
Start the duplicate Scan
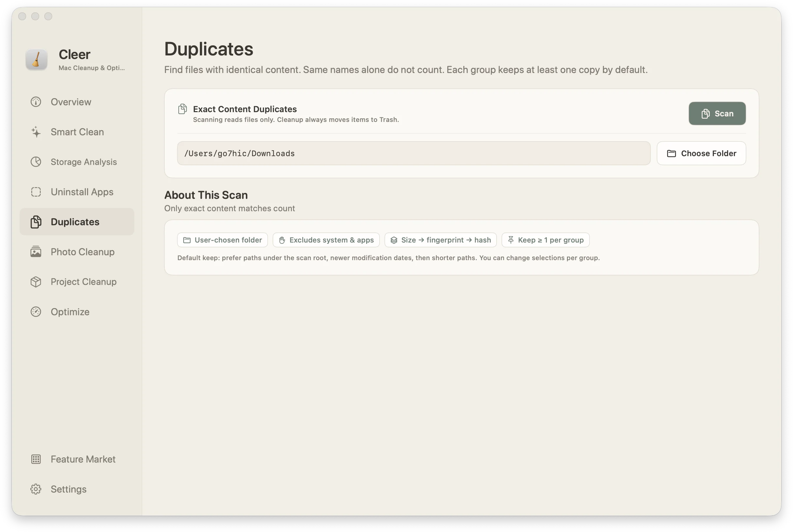tap(717, 113)
